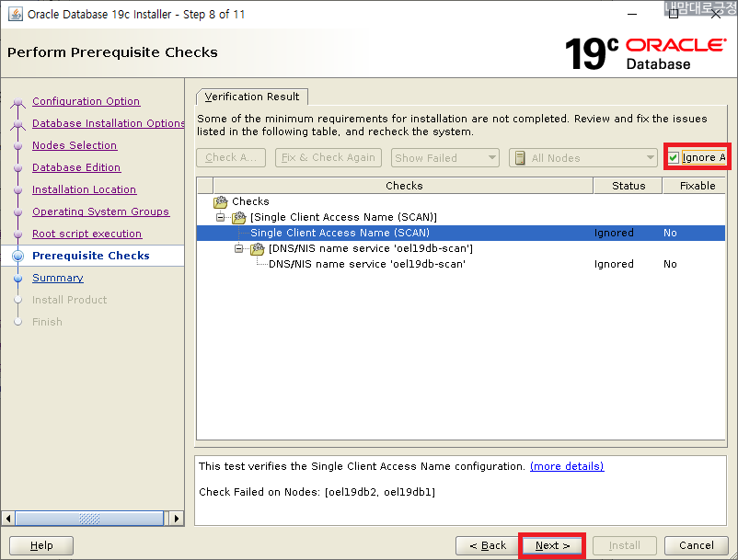
Task: Open the All Nodes dropdown
Action: (x=583, y=158)
